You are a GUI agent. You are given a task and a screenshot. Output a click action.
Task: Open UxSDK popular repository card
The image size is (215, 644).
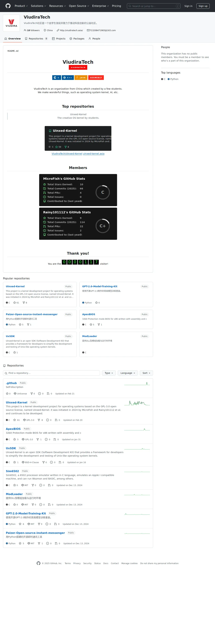coord(10,336)
